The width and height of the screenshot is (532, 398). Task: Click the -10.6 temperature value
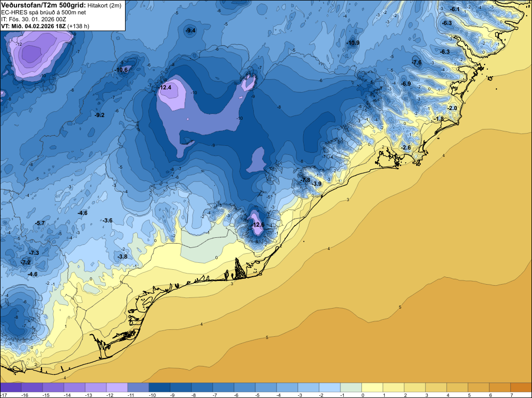121,70
